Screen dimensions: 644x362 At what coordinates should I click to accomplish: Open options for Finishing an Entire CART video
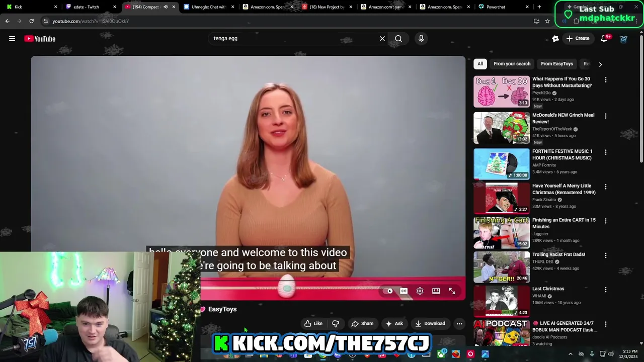[606, 221]
